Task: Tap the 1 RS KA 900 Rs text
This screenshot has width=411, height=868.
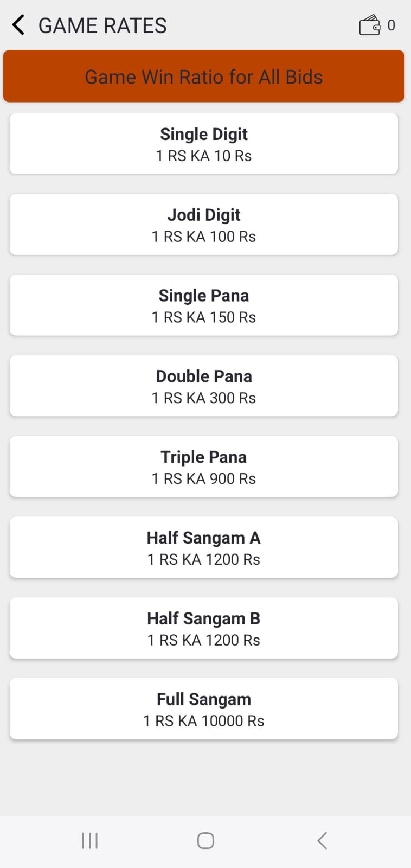Action: coord(204,479)
